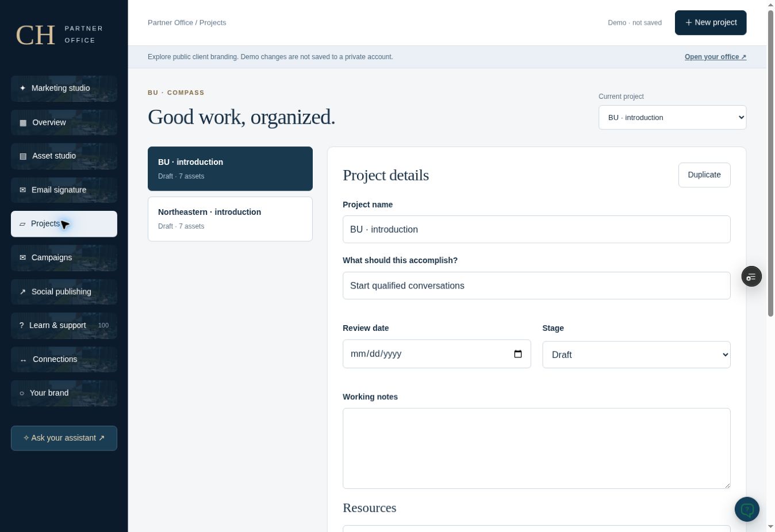
Task: Click the Social publishing arrow icon
Action: tap(22, 291)
